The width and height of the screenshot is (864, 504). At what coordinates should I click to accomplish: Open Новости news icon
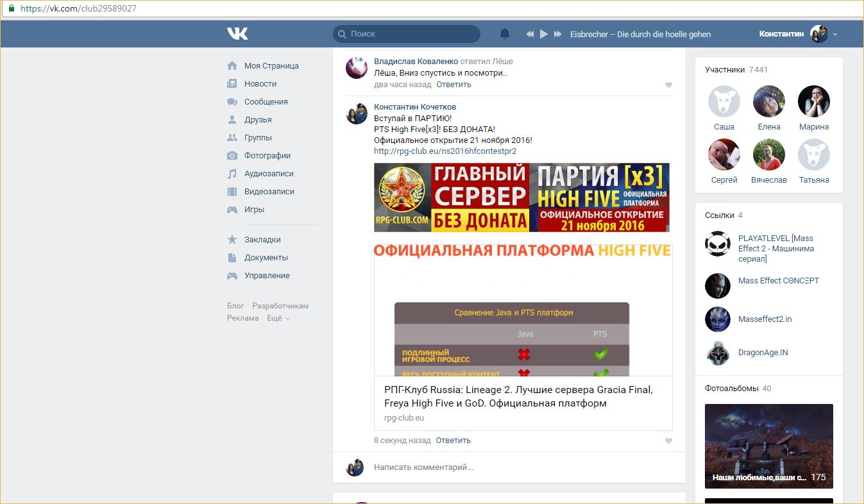tap(232, 83)
